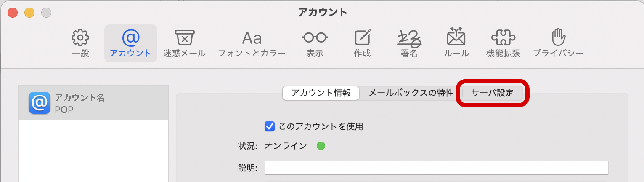Viewport: 644px width, 182px height.
Task: Close the アカウント window with red button
Action: click(x=13, y=13)
